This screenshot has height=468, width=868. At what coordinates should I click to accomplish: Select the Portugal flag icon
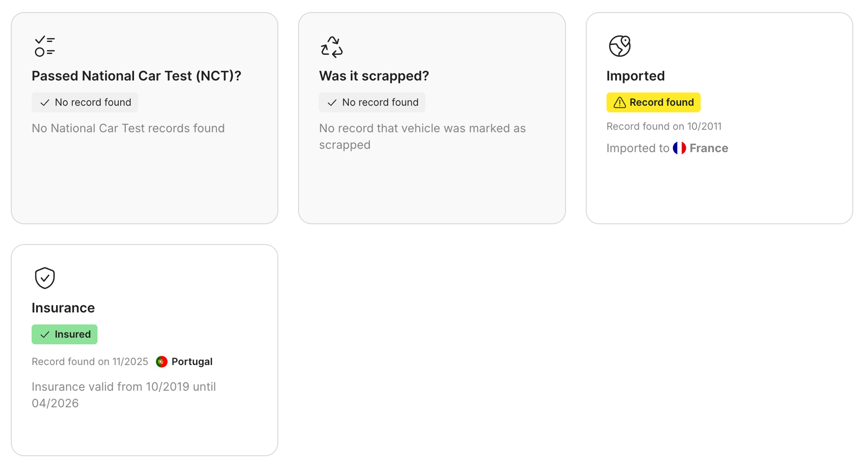coord(162,361)
